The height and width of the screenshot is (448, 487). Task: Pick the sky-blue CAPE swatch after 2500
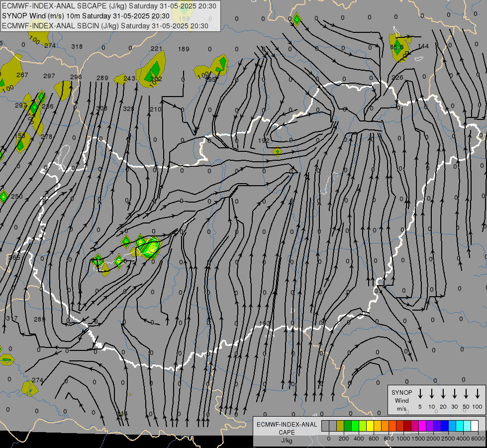coord(452,426)
